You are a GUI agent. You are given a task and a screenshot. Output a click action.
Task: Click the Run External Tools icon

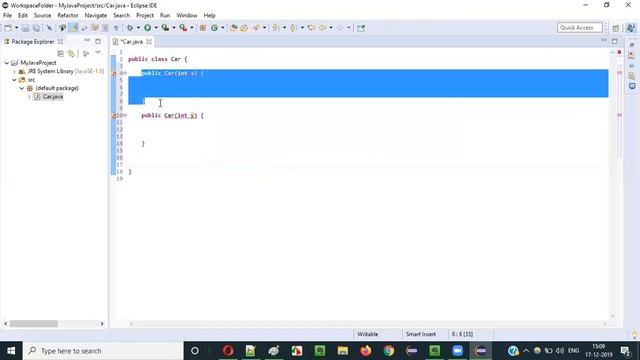pos(183,28)
